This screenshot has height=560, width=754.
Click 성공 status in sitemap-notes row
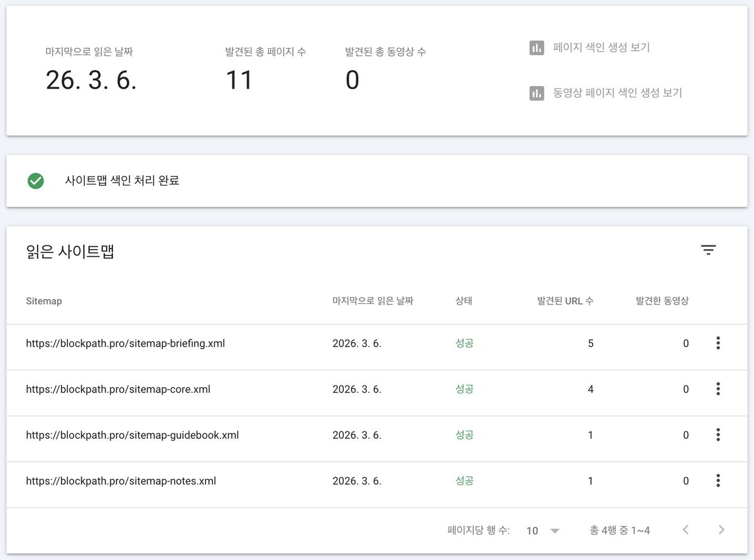point(464,481)
